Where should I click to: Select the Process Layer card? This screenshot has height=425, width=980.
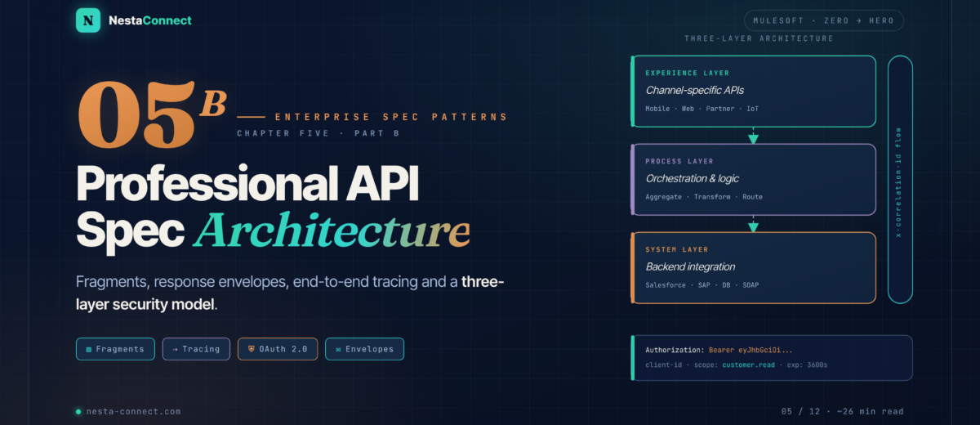click(x=753, y=180)
